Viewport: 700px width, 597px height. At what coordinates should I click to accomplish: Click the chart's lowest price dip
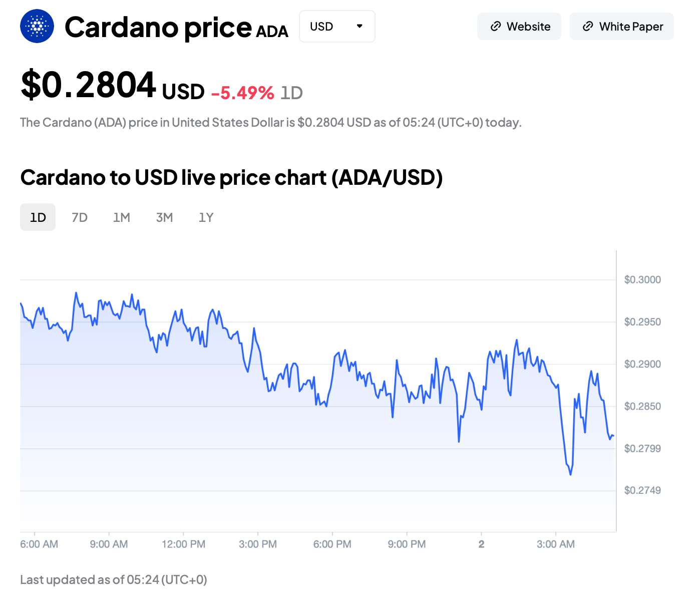[570, 474]
